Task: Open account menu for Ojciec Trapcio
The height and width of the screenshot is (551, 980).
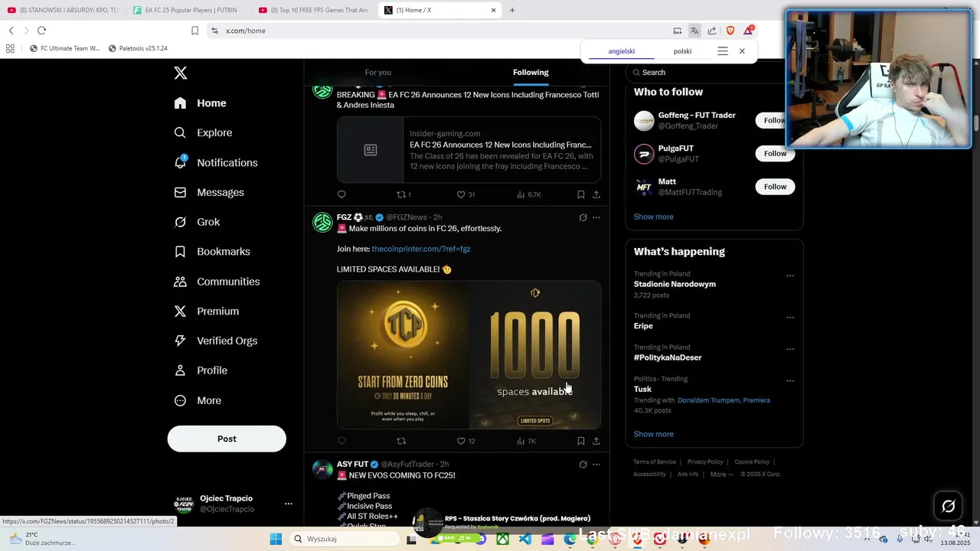Action: coord(288,504)
